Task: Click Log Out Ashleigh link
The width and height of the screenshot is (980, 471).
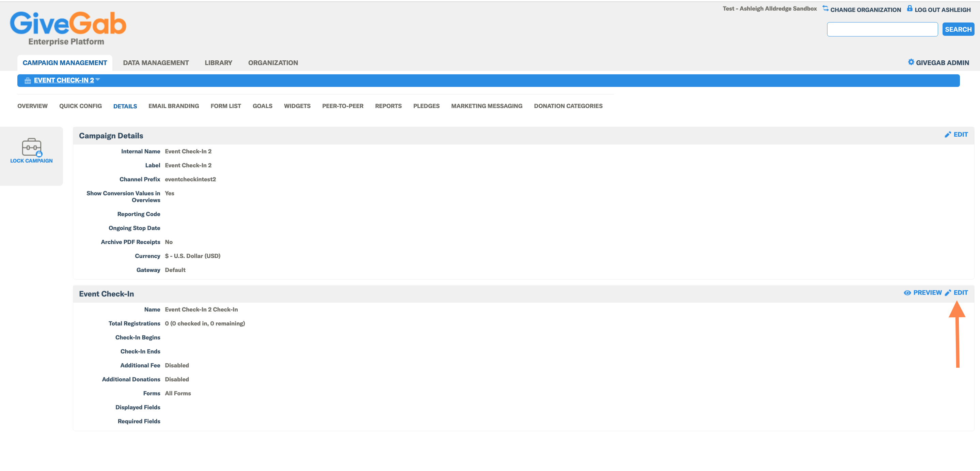Action: coord(942,10)
